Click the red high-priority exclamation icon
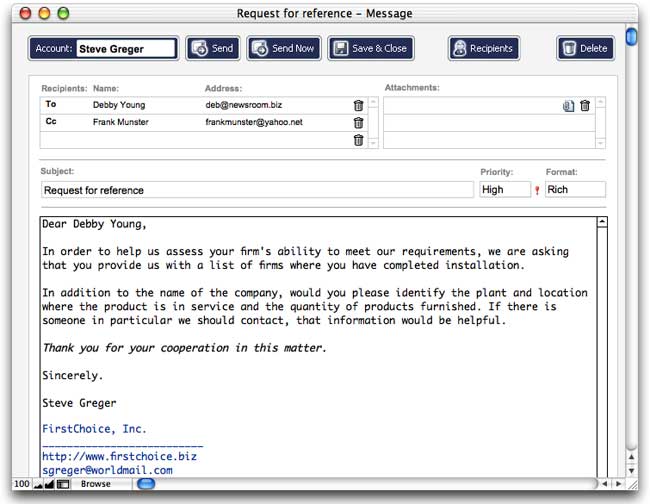Screen dimensions: 650x504 (537, 190)
